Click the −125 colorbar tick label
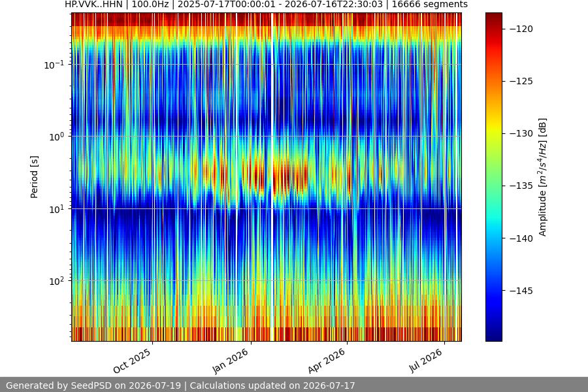This screenshot has width=588, height=392. pos(521,81)
